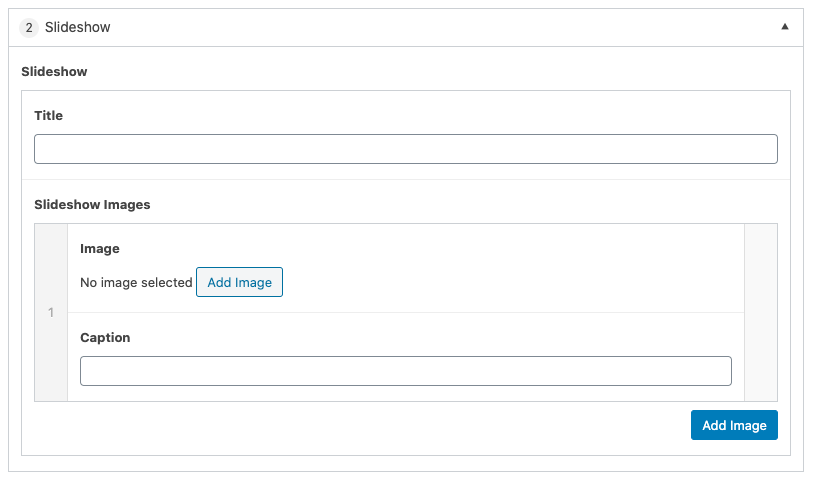
Task: Focus the Title text input
Action: 405,149
